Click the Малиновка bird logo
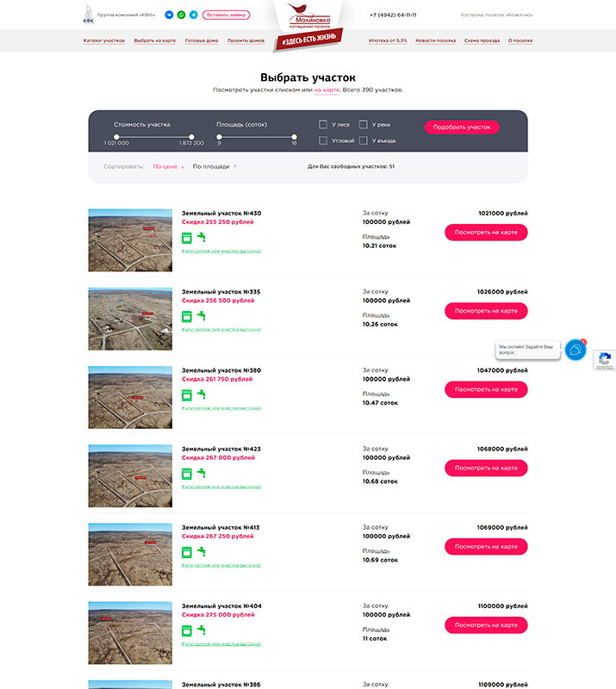The image size is (616, 689). pos(308,16)
